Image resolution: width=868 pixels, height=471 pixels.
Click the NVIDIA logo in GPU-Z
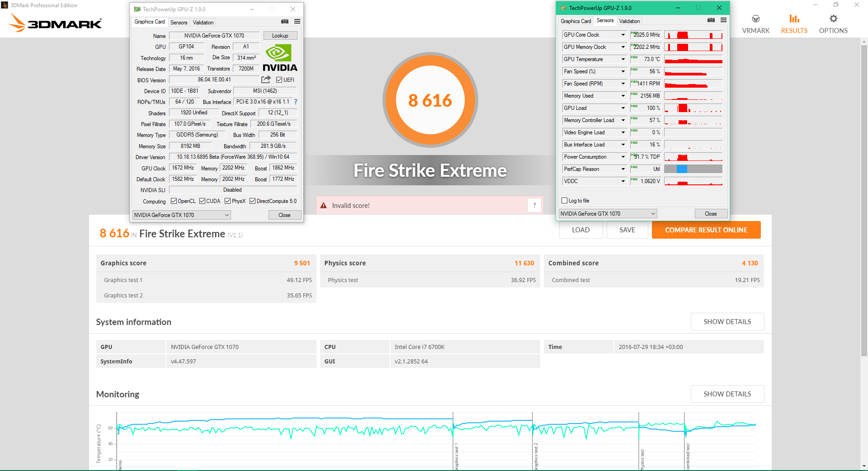pyautogui.click(x=280, y=58)
